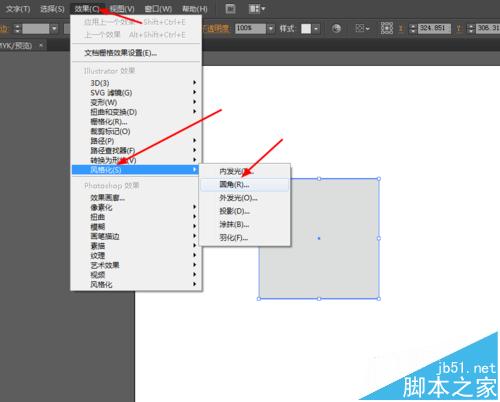
Task: Choose 圆角(R)... round corners effect
Action: (245, 184)
